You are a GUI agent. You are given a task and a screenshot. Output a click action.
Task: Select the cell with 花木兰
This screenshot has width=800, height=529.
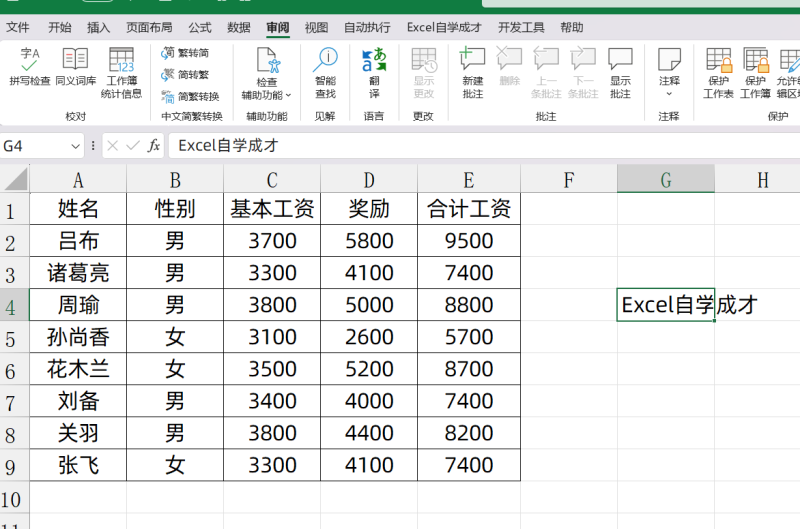(x=78, y=369)
